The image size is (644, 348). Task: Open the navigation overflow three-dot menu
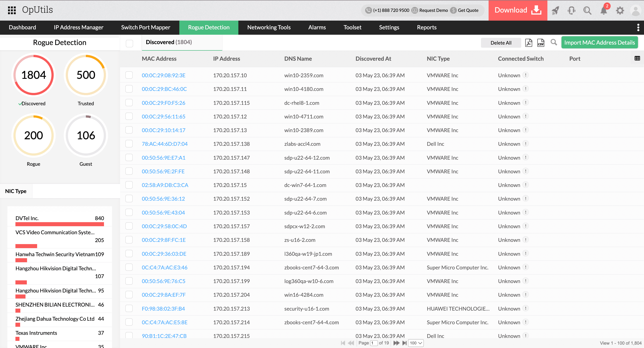[638, 27]
